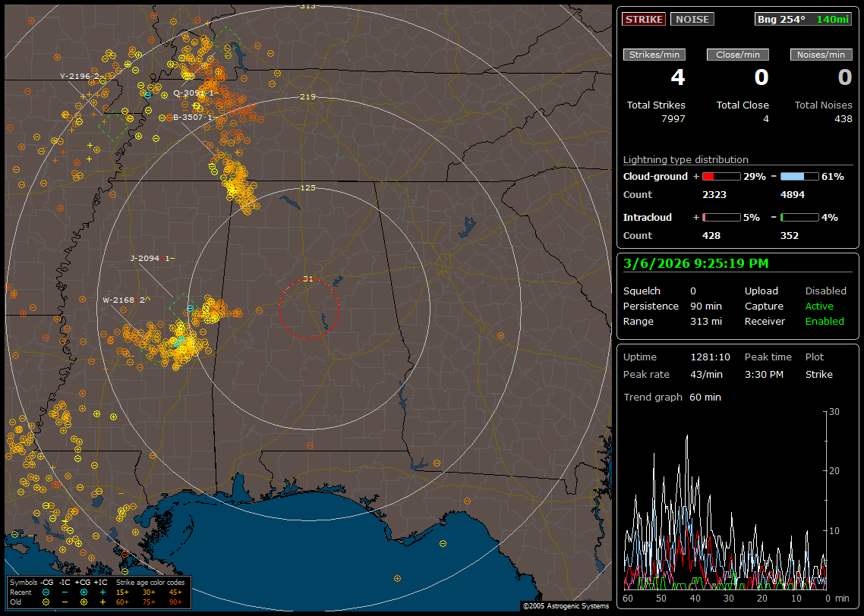Toggle the Receiver Enabled status
Image resolution: width=864 pixels, height=616 pixels.
(x=824, y=321)
